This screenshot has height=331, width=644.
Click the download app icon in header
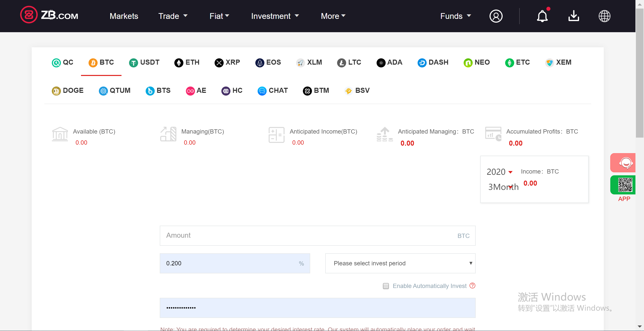pyautogui.click(x=574, y=16)
